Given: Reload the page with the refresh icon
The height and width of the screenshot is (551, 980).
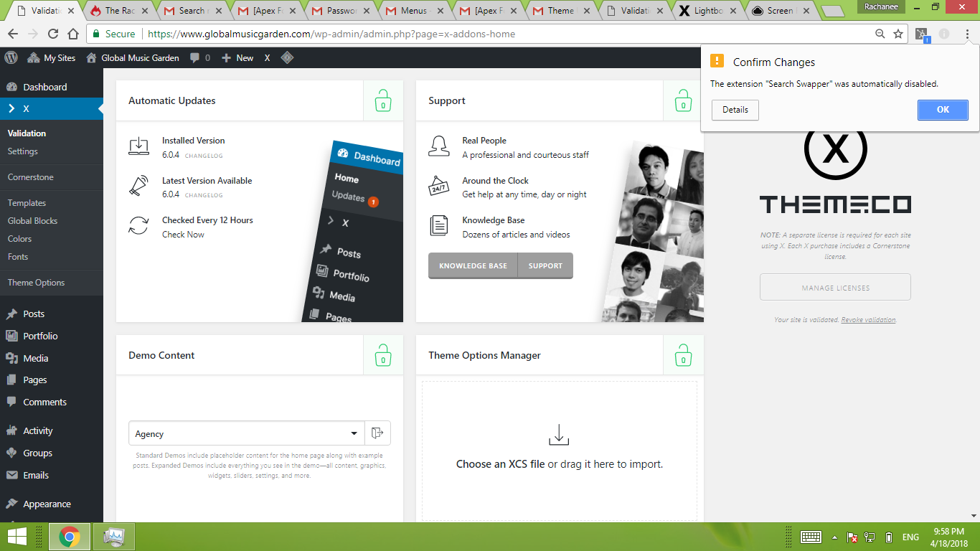Looking at the screenshot, I should coord(53,34).
